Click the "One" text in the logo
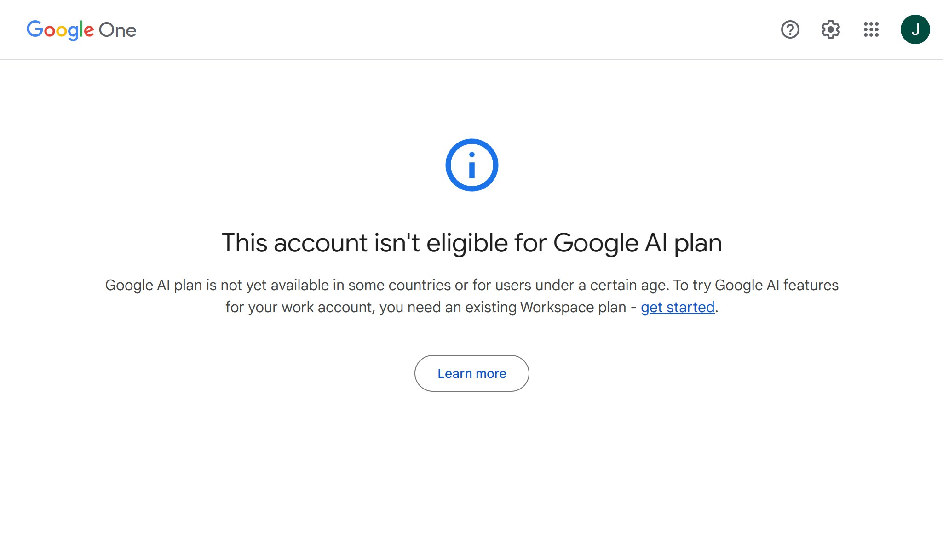This screenshot has height=560, width=943. pyautogui.click(x=118, y=30)
